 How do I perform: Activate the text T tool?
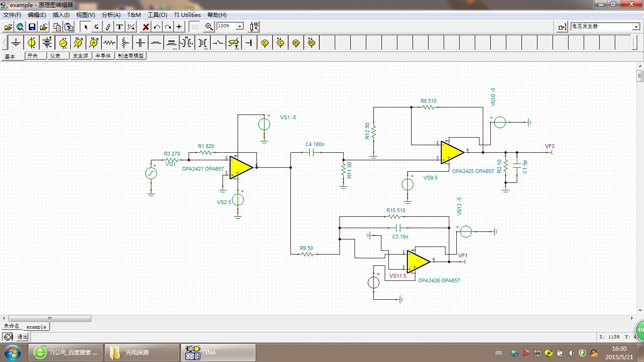(119, 27)
